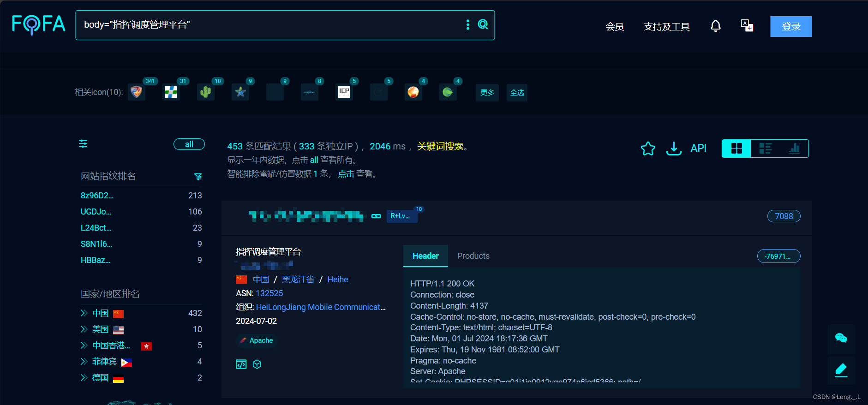868x405 pixels.
Task: Click link chain icon beside result host
Action: pos(376,216)
